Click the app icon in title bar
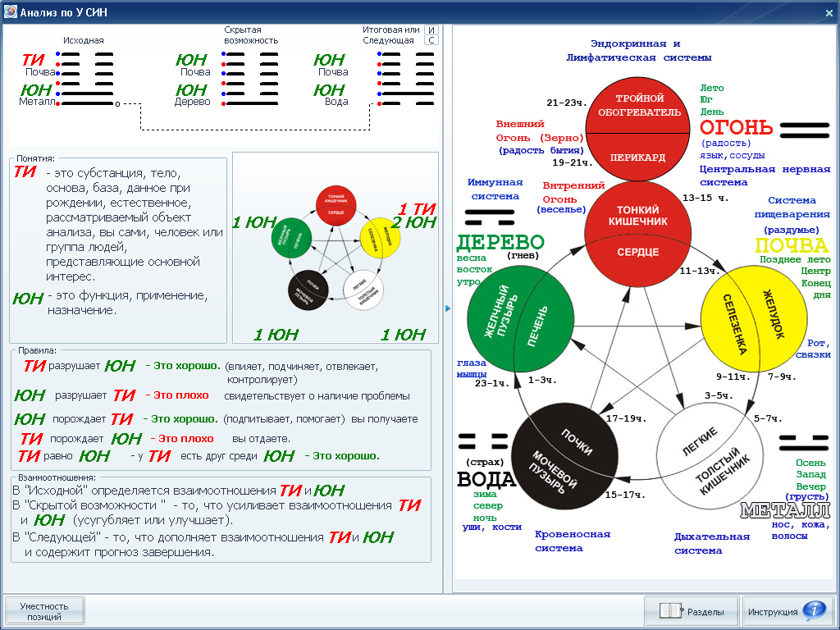 (x=11, y=12)
